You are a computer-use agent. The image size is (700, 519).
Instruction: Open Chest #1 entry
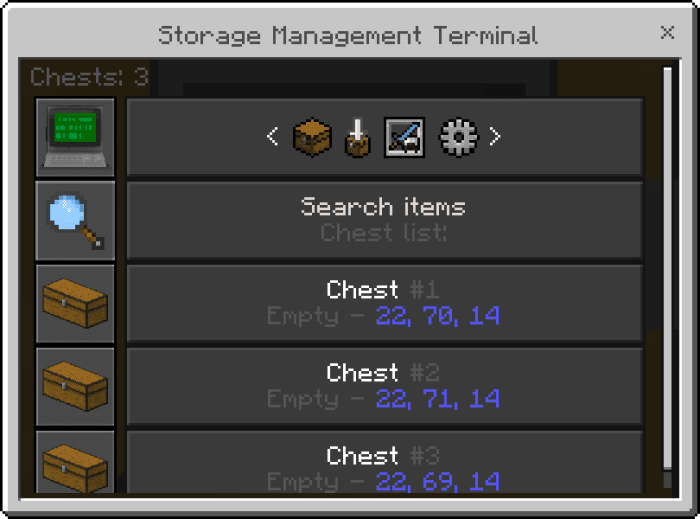click(385, 303)
